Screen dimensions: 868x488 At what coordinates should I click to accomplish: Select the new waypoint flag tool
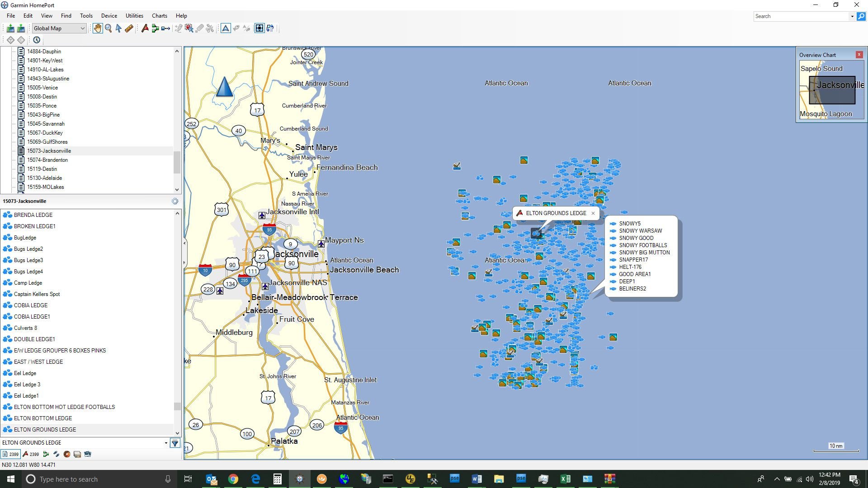145,28
